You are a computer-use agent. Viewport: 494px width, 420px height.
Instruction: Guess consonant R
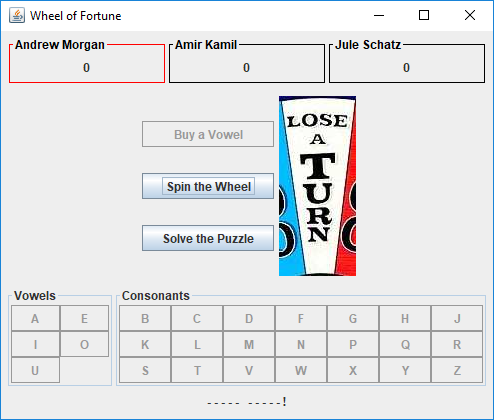point(457,344)
